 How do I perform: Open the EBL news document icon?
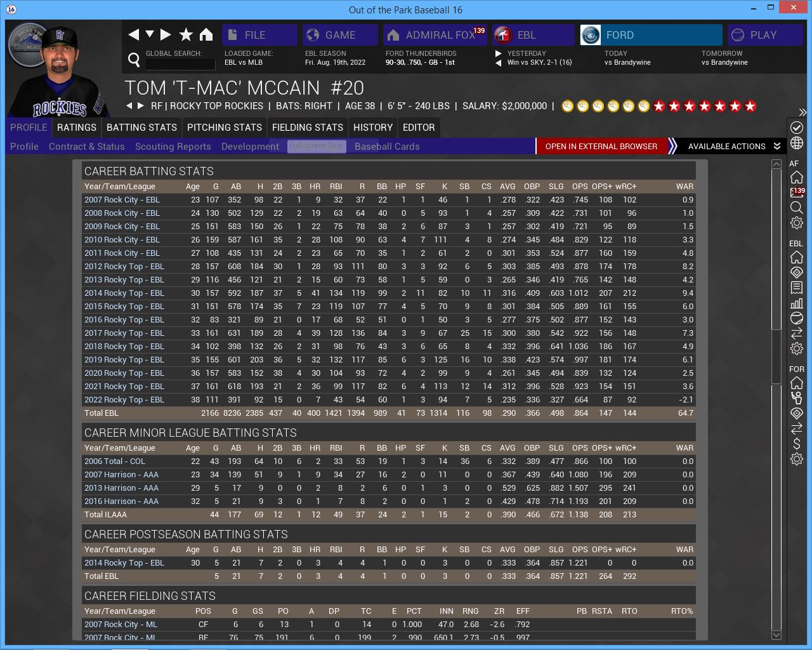click(797, 288)
